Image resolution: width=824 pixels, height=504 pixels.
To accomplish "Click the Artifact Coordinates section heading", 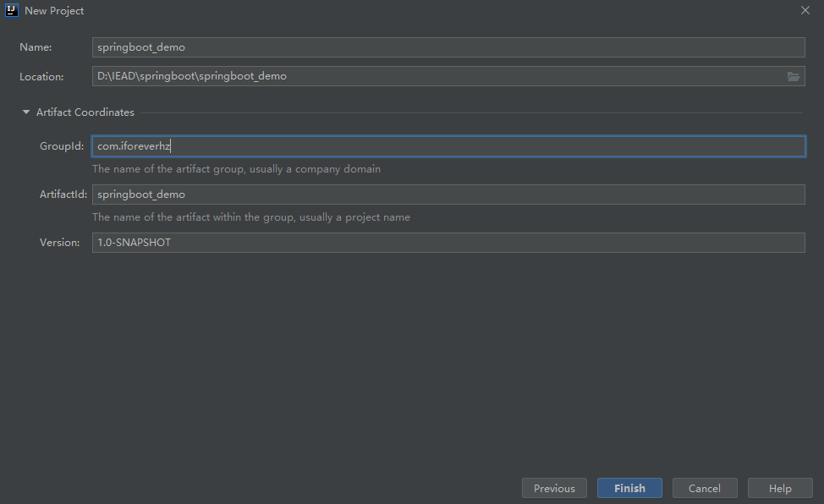I will [85, 112].
